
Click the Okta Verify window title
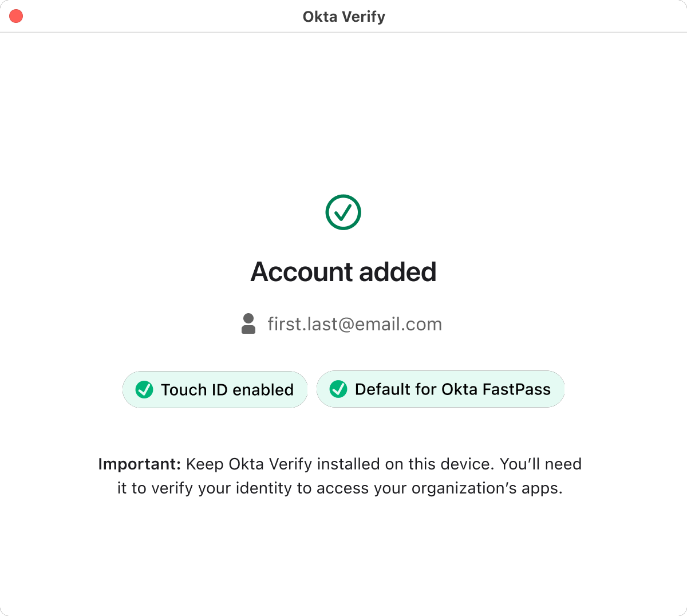click(x=343, y=17)
